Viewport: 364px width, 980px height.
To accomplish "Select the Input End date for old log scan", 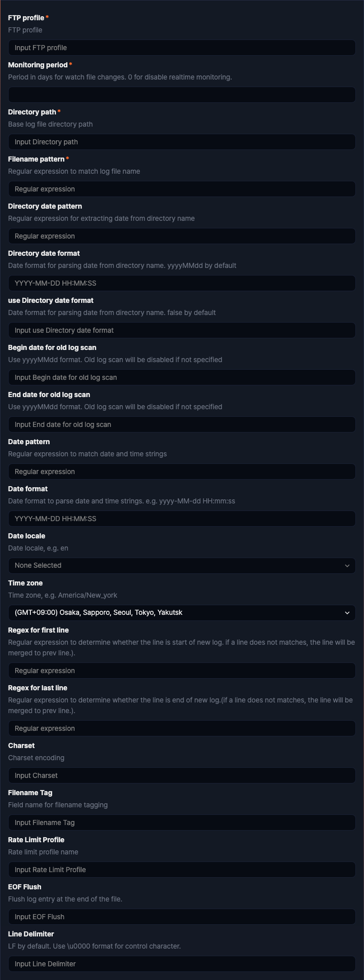I will click(x=182, y=424).
